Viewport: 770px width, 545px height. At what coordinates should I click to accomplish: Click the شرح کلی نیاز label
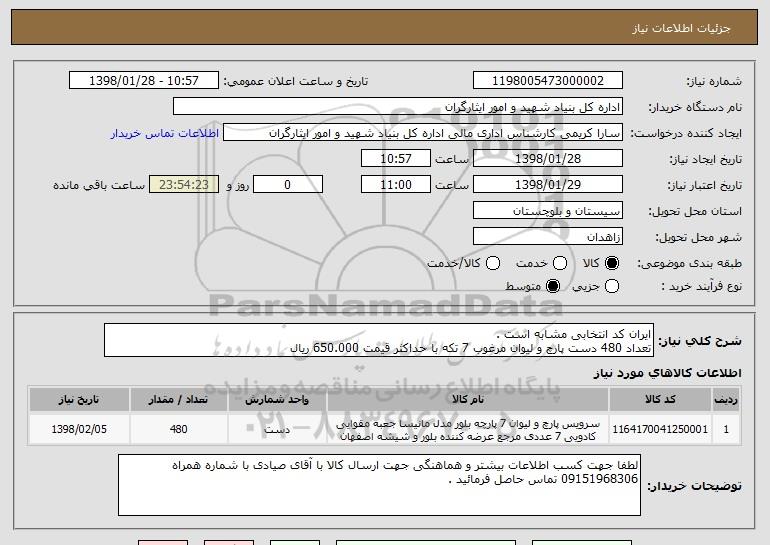[700, 341]
